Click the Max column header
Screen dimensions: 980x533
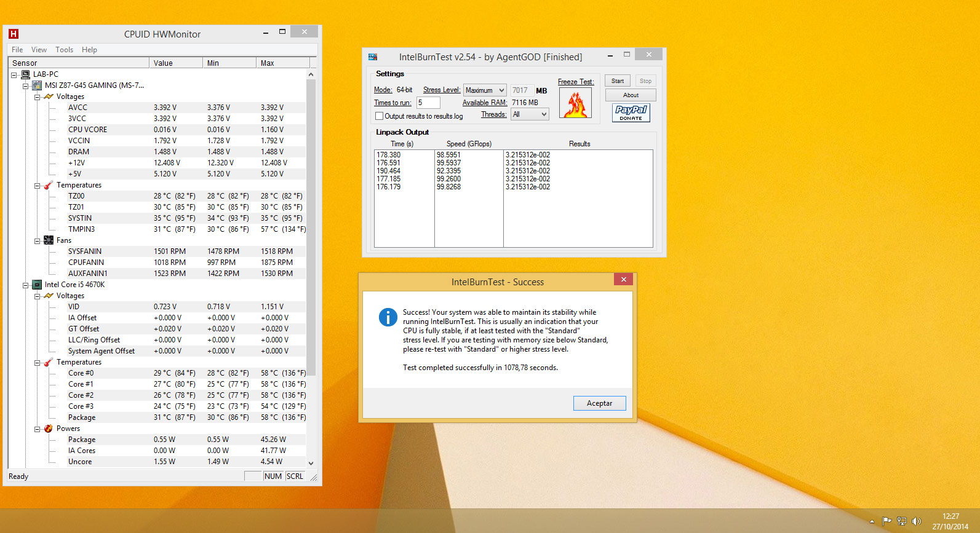283,63
